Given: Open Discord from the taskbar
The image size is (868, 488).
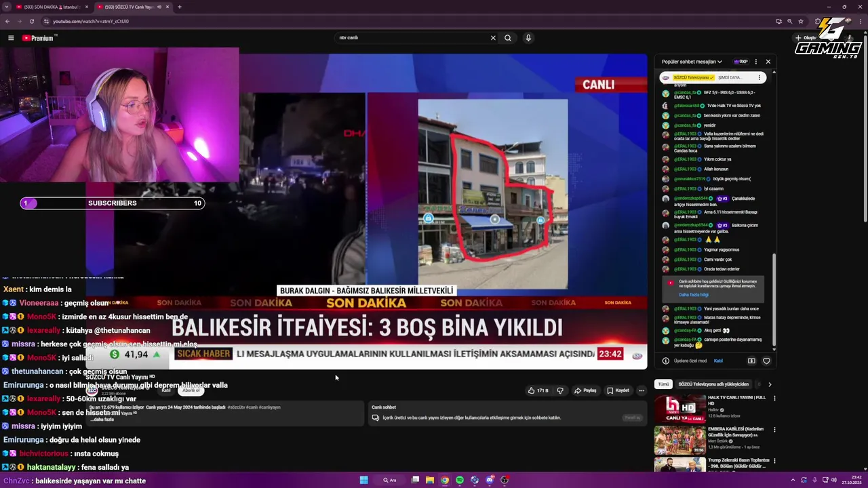Looking at the screenshot, I should point(490,480).
